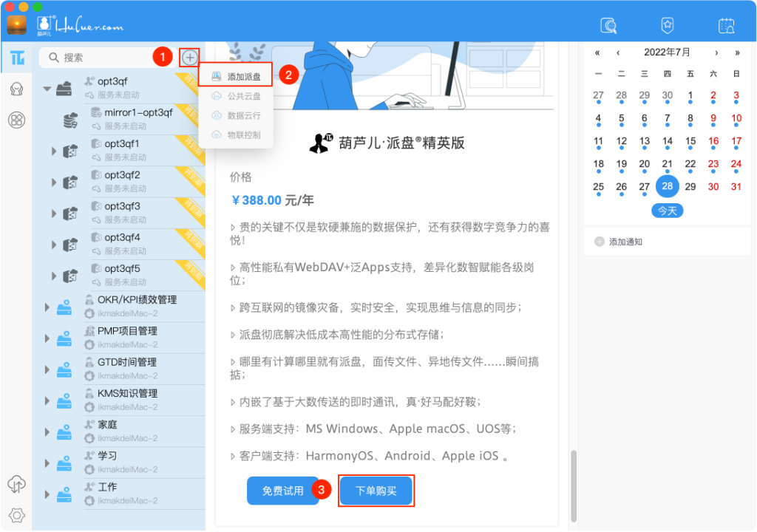The height and width of the screenshot is (532, 757).
Task: Click the add (+) button beside search
Action: point(190,58)
